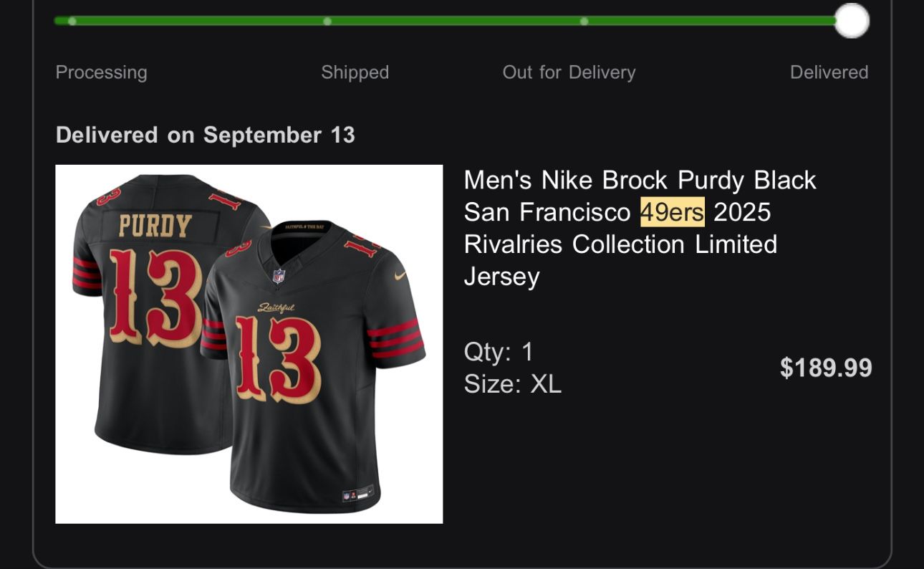Click green progress bar between Shipped and Out for Delivery

456,21
